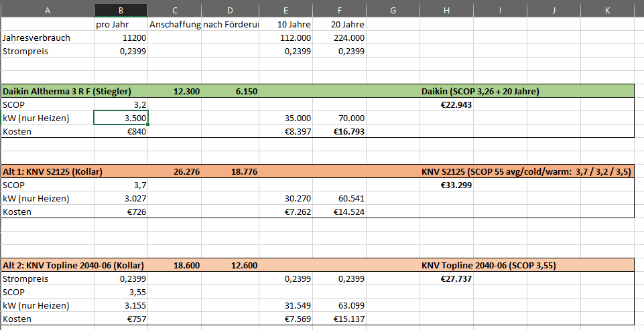Click the Daikin Anschaffung value 12.300
This screenshot has width=644, height=330.
pos(174,91)
